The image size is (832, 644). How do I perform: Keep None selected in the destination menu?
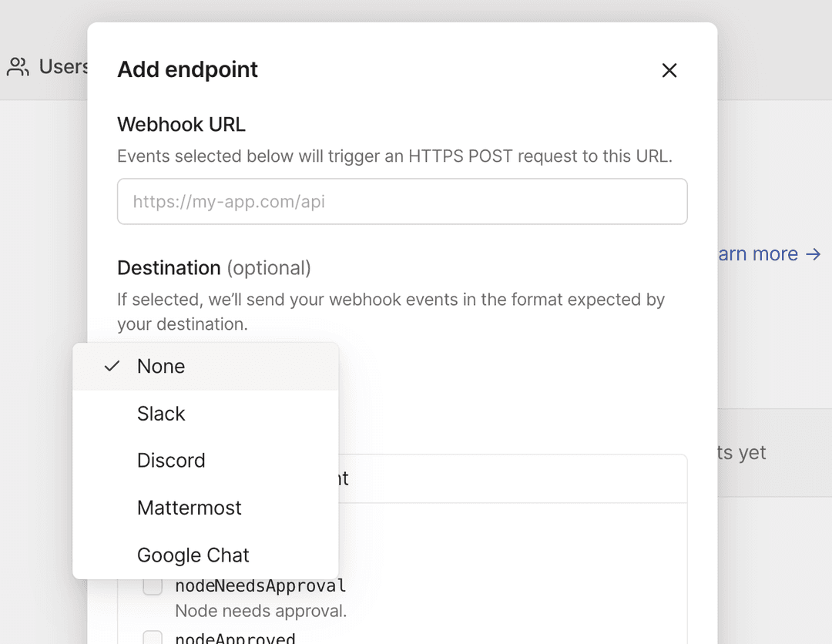160,366
